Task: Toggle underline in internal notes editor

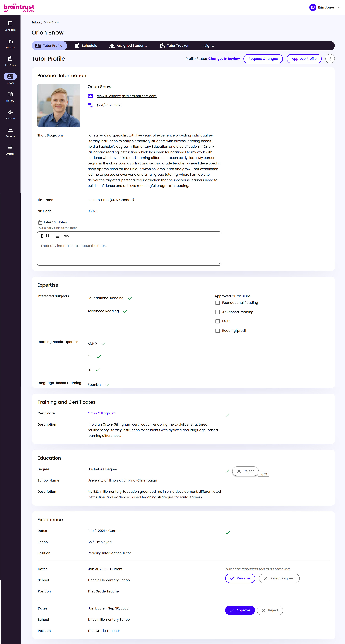Action: [x=48, y=236]
